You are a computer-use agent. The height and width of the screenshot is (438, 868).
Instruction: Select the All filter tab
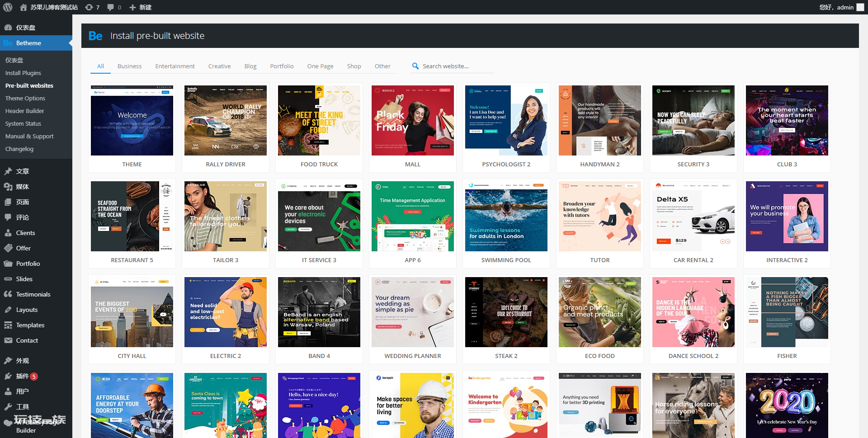[100, 66]
